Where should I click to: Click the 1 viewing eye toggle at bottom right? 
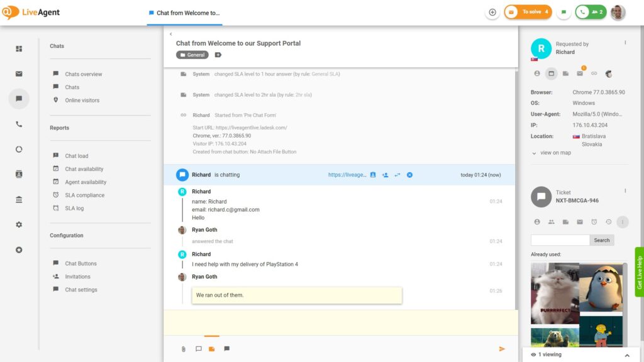coord(534,354)
